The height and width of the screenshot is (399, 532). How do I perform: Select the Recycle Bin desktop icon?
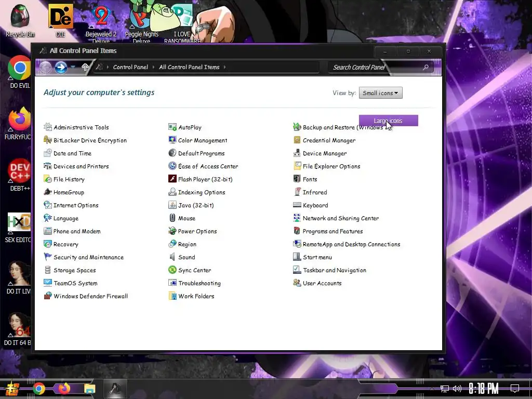(x=20, y=20)
